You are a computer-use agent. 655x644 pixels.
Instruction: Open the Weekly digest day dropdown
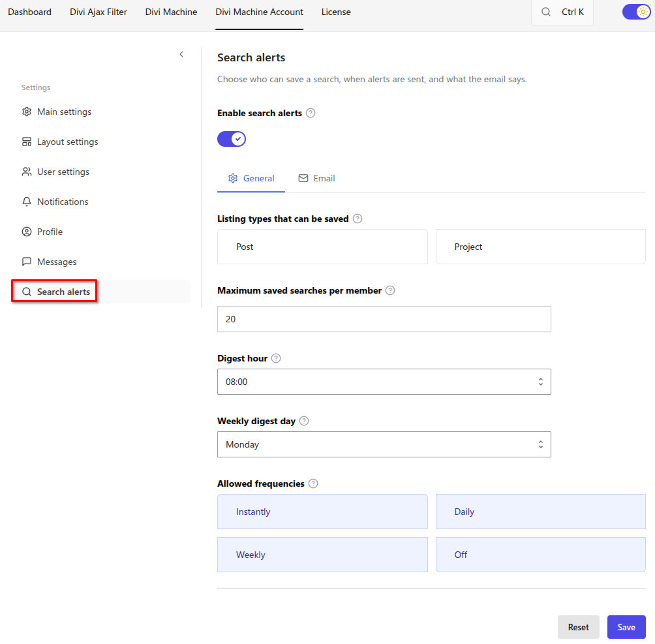384,444
